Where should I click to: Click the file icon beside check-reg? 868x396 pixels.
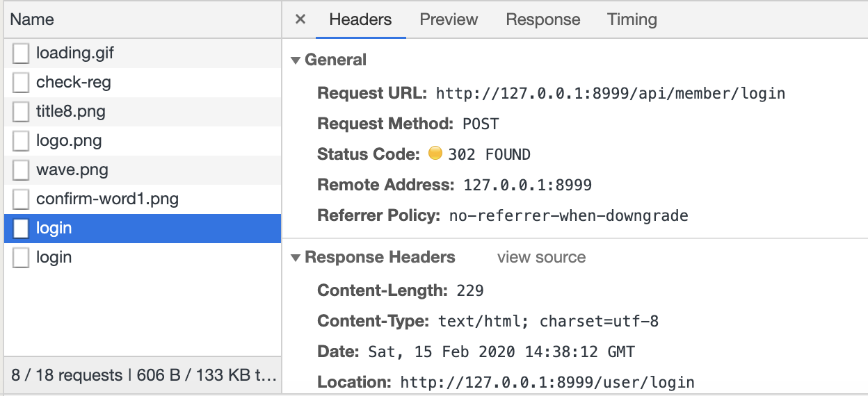click(21, 83)
